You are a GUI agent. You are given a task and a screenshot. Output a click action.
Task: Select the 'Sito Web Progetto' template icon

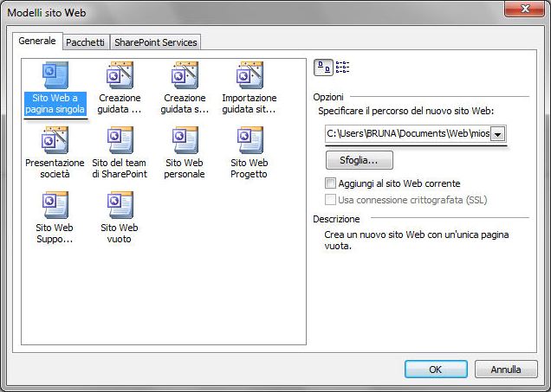[250, 140]
